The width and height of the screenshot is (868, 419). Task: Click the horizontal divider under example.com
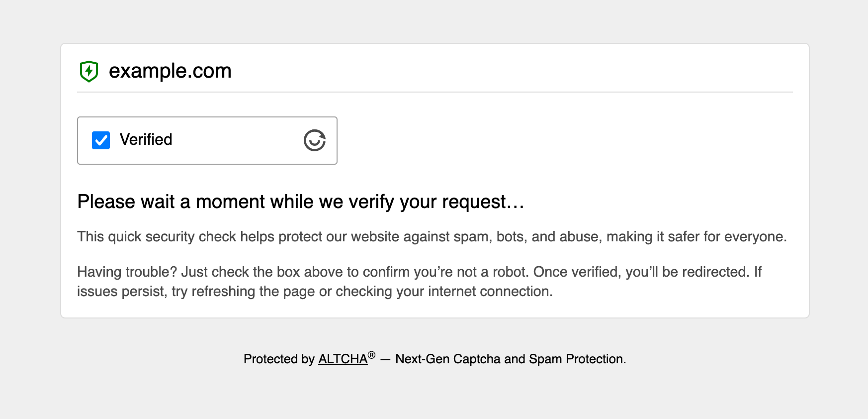pos(434,92)
